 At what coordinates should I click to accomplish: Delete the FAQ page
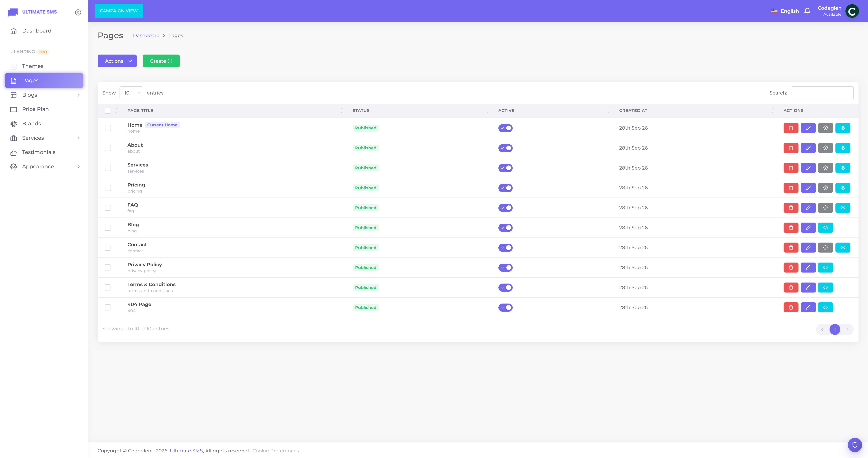[x=791, y=208]
